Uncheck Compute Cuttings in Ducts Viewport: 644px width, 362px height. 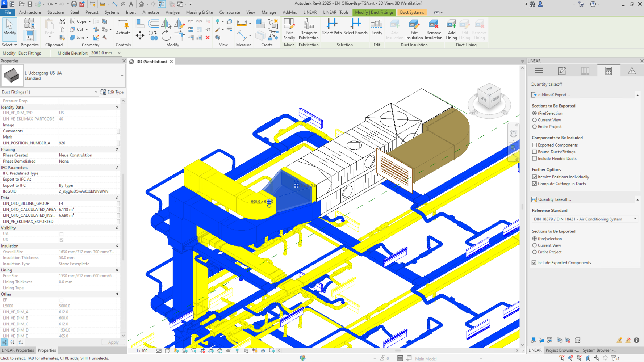pos(535,184)
